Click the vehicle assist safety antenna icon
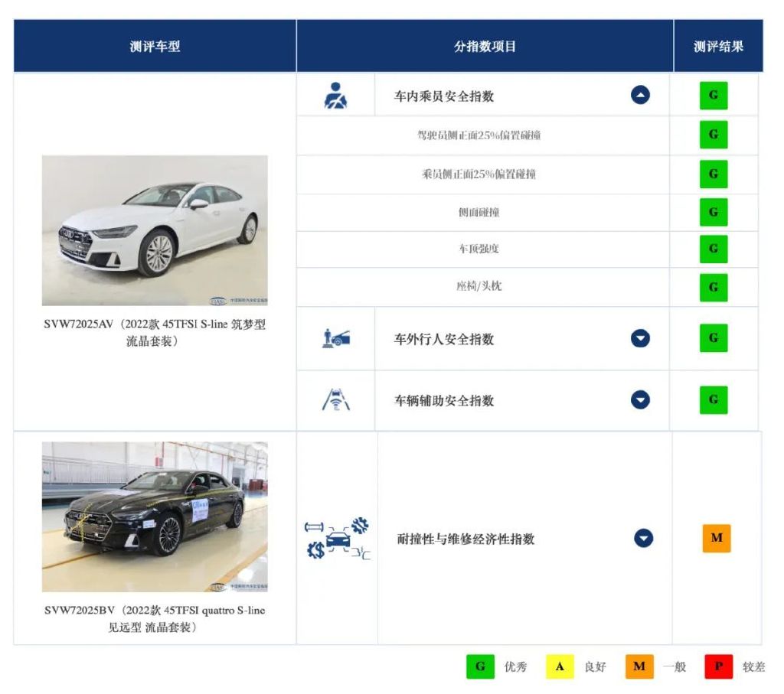 334,399
